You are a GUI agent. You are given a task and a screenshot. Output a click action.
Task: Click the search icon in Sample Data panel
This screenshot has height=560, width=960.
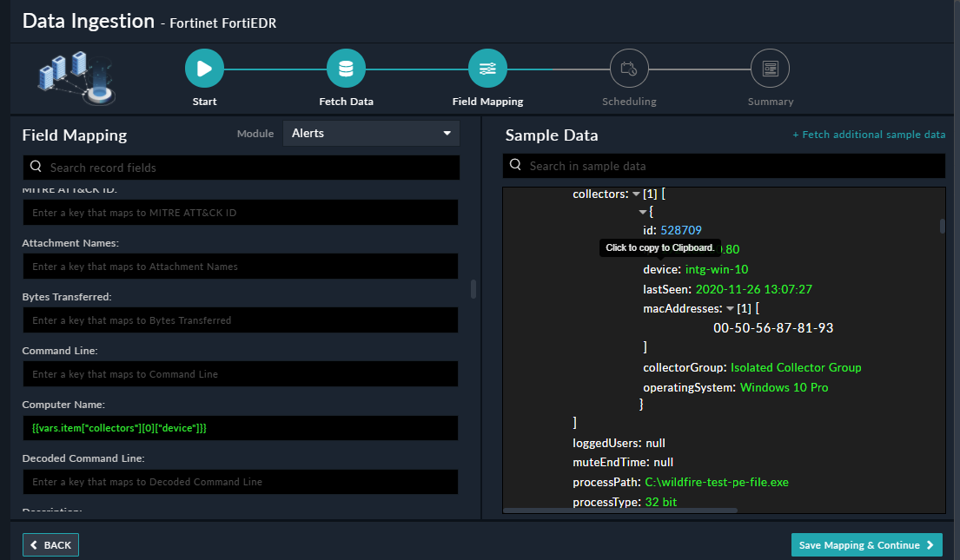[515, 165]
